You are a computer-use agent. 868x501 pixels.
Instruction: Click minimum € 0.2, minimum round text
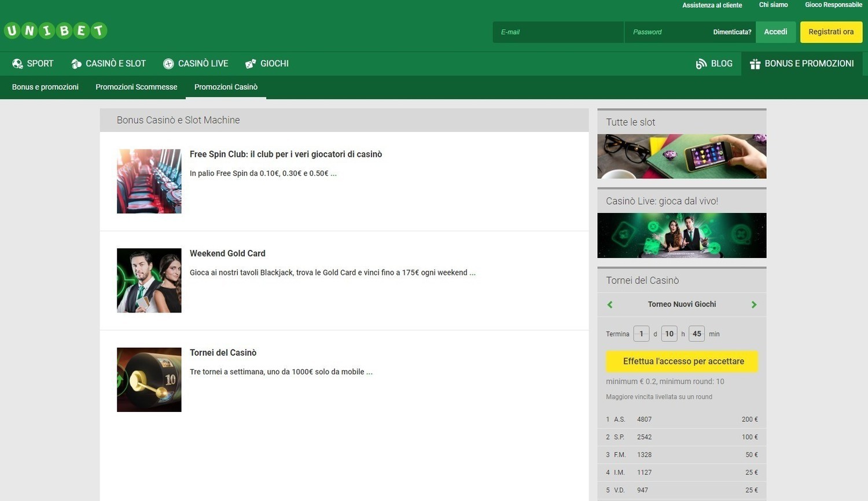pos(665,382)
